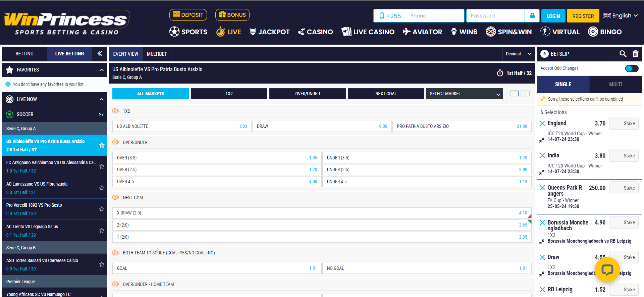Viewport: 644px width, 297px height.
Task: Favorite AC Lumezzane VS US Fiorenzuola star
Action: (102, 188)
